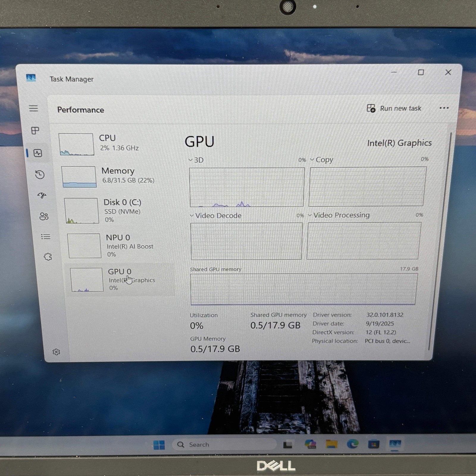The width and height of the screenshot is (476, 476).
Task: Go to the Processes page icon
Action: click(x=35, y=130)
